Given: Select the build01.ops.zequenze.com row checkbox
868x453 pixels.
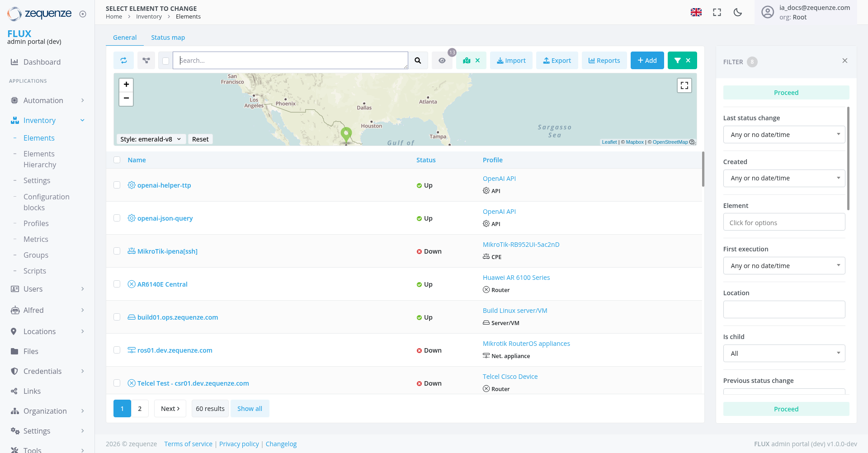Looking at the screenshot, I should tap(117, 317).
